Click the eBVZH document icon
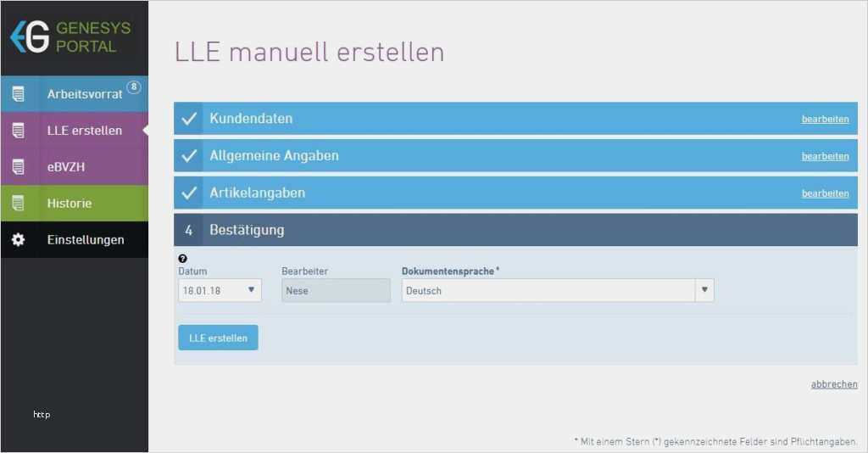The width and height of the screenshot is (868, 453). click(19, 166)
